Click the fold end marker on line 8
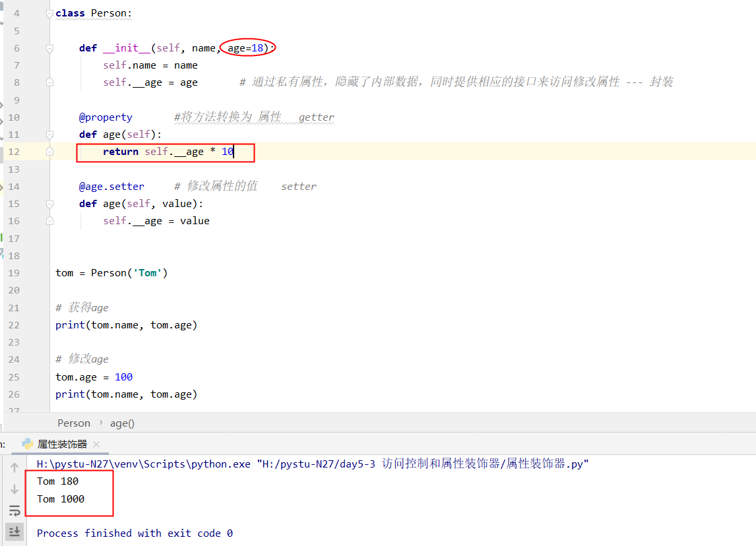The width and height of the screenshot is (756, 546). pyautogui.click(x=49, y=82)
